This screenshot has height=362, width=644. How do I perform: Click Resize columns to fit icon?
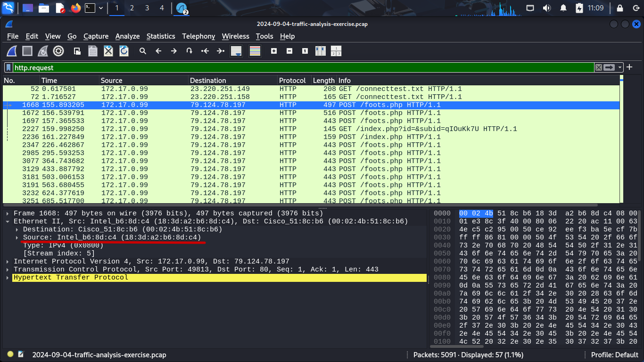(321, 51)
